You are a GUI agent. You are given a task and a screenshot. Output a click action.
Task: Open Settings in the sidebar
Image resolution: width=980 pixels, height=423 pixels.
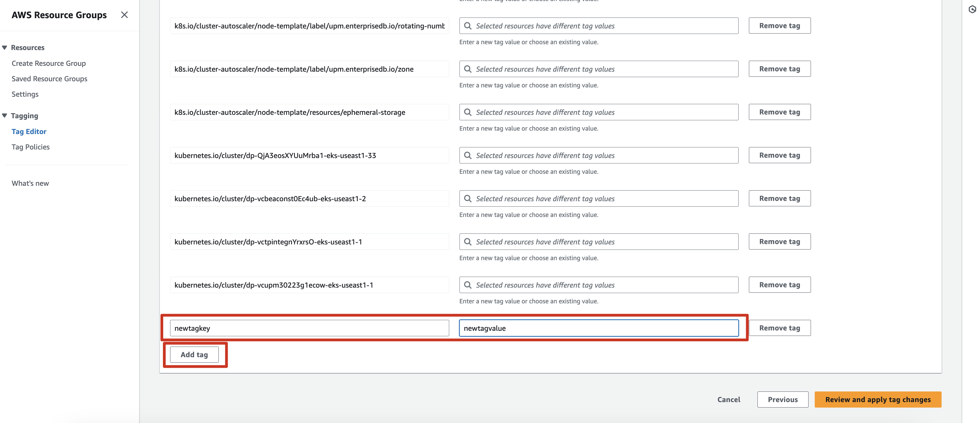(25, 94)
